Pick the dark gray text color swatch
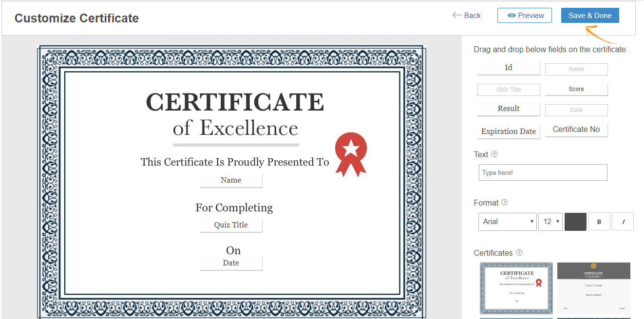The image size is (644, 319). pos(575,222)
